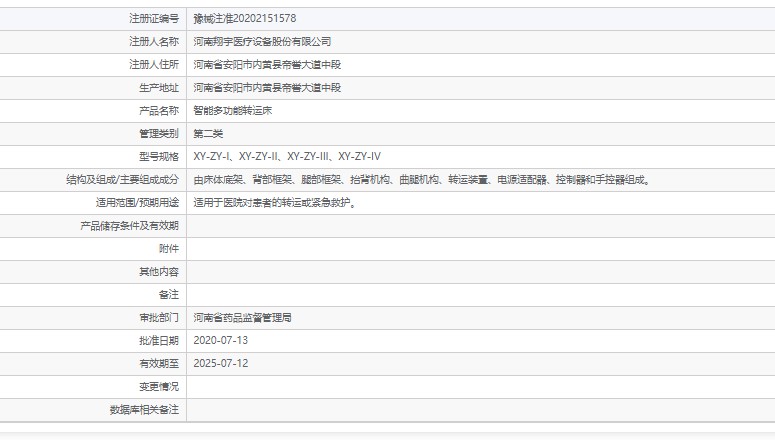Click the 产品名称 label
Viewport: 775px width, 440px height.
coord(159,111)
